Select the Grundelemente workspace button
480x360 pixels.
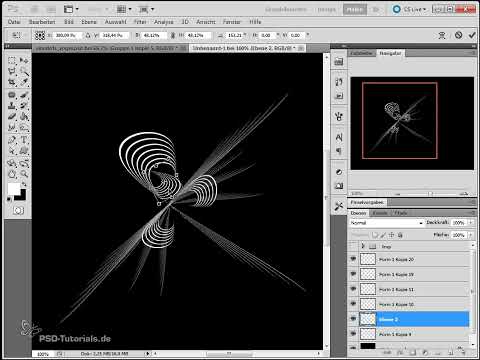pyautogui.click(x=286, y=9)
